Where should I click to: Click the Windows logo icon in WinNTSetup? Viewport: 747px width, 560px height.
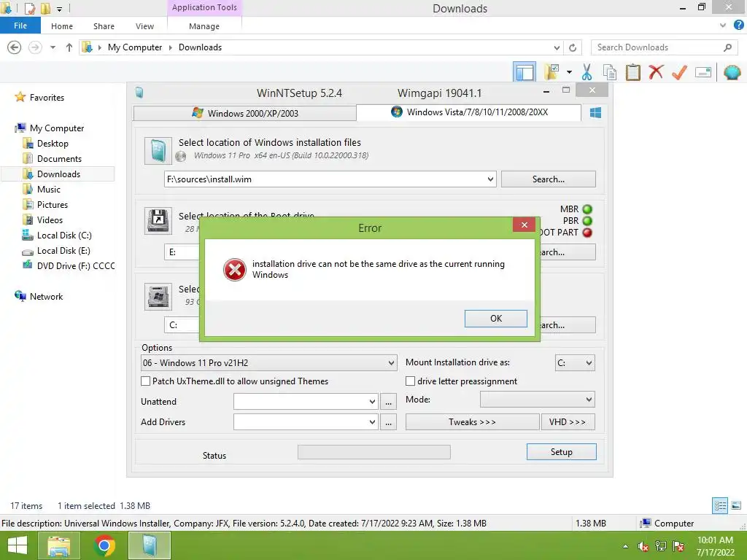(595, 113)
